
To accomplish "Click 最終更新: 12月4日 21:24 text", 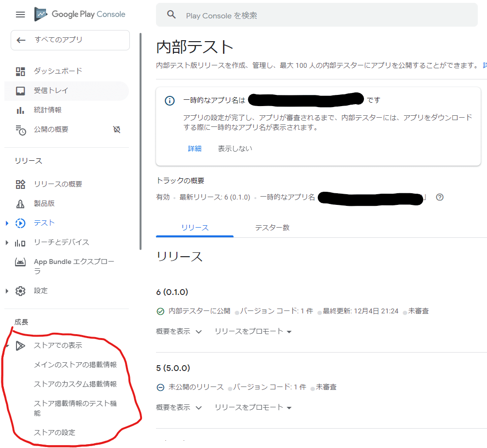I will 361,311.
